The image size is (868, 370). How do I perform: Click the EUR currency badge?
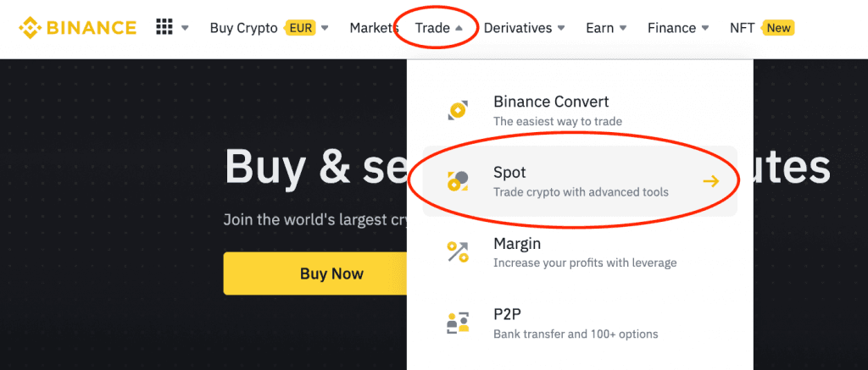tap(298, 28)
